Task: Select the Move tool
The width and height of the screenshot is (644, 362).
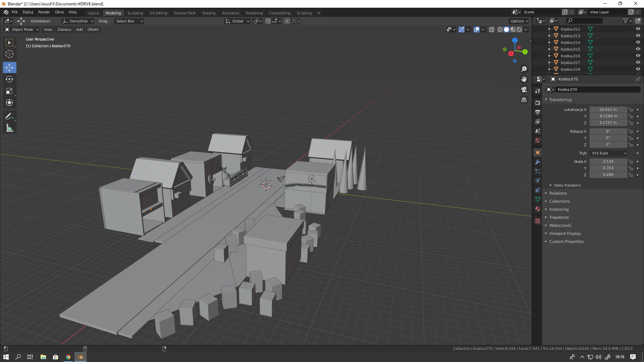Action: coord(9,68)
